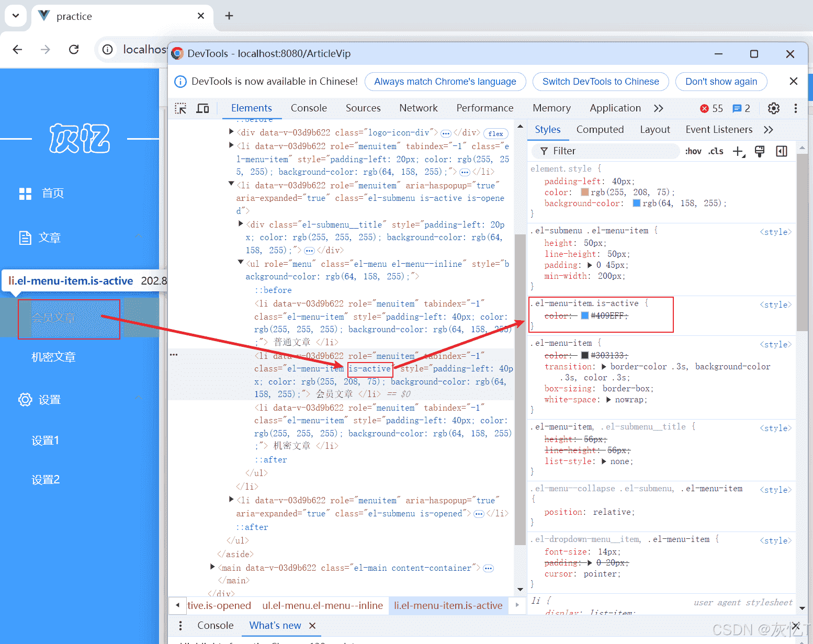The image size is (813, 644).
Task: Switch to the Computed styles tab
Action: coord(600,130)
